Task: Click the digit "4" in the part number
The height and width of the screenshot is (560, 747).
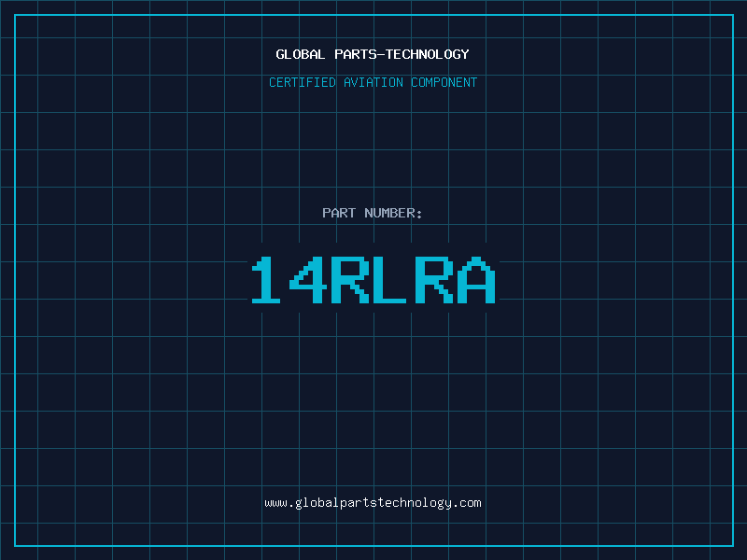Action: click(308, 280)
